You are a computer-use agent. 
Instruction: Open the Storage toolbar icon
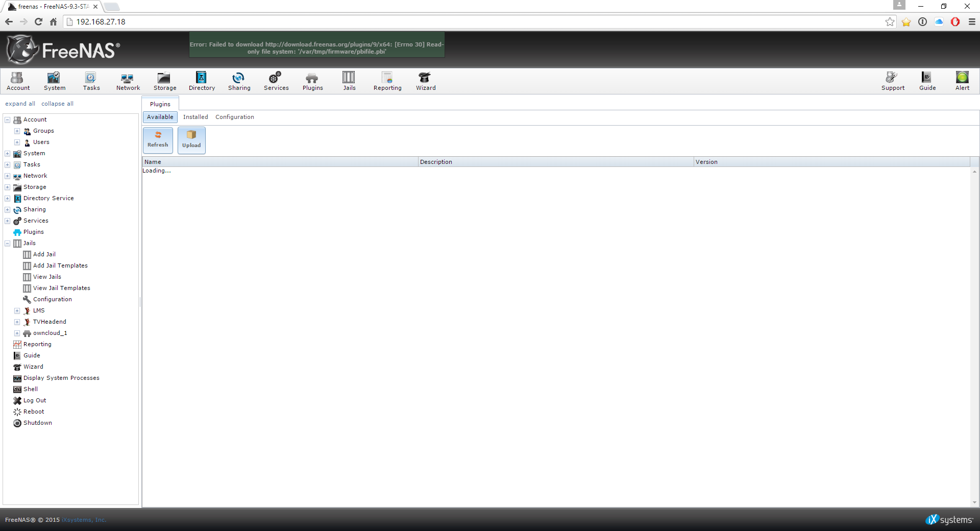(165, 81)
